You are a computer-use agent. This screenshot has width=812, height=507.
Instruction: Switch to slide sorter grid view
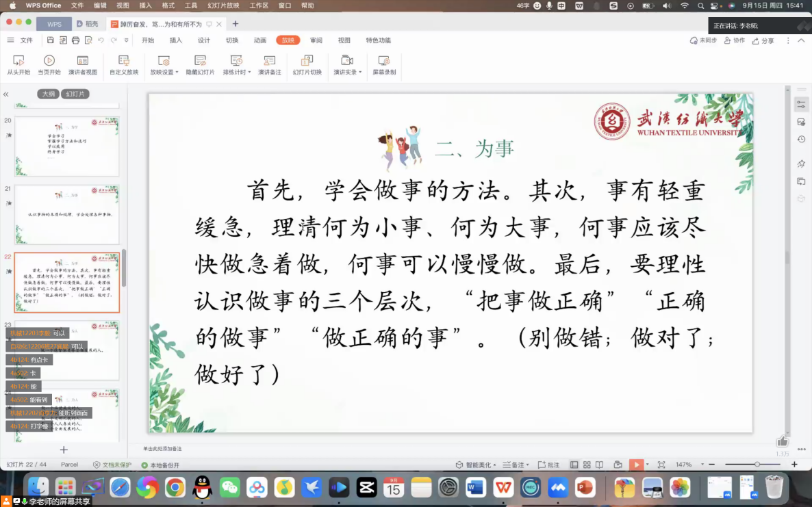[x=586, y=465]
